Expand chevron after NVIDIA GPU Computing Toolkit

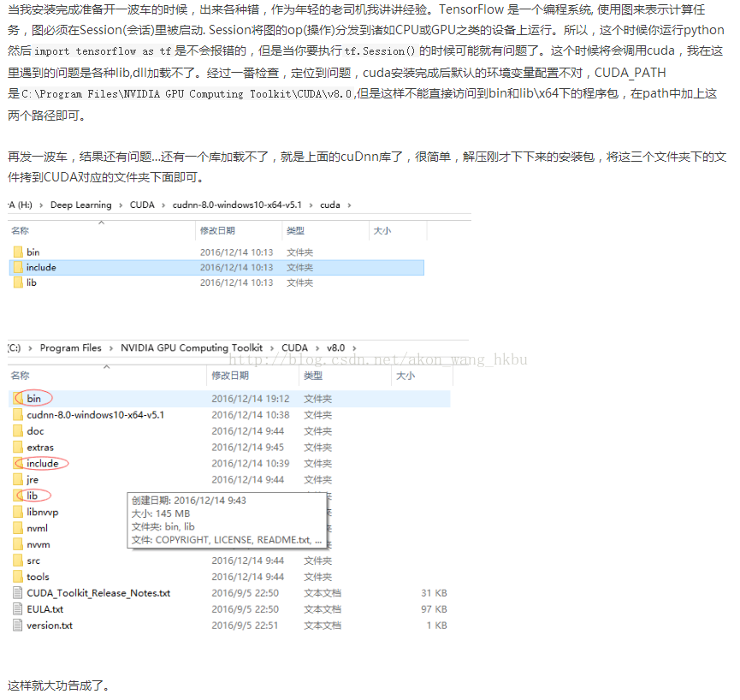click(x=272, y=348)
